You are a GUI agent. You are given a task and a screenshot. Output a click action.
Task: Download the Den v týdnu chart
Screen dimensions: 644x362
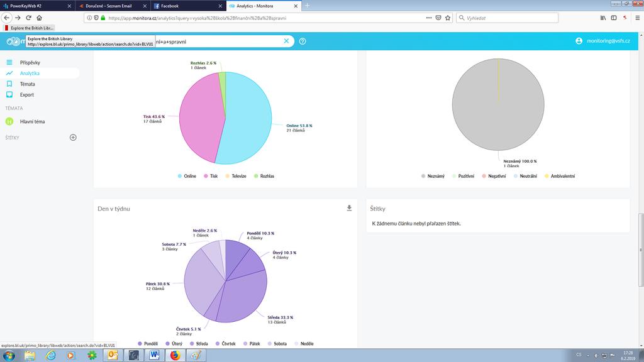click(x=349, y=208)
